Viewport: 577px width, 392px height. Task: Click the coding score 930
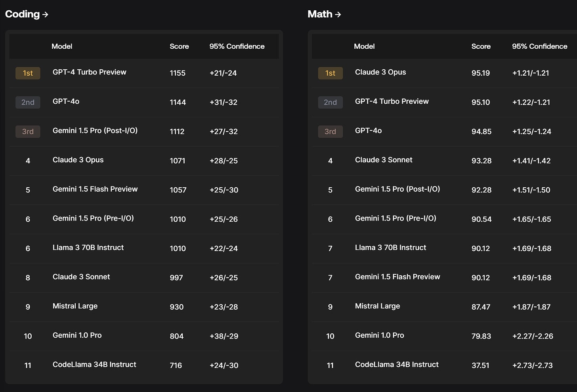tap(177, 307)
